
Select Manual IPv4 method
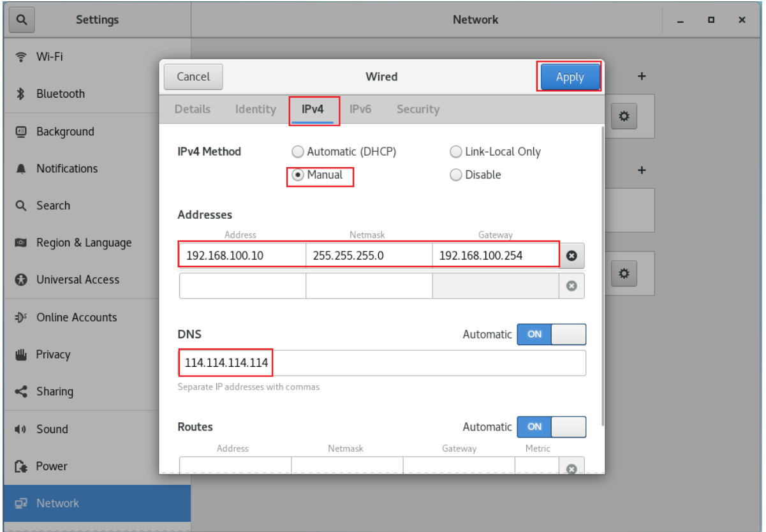(317, 174)
